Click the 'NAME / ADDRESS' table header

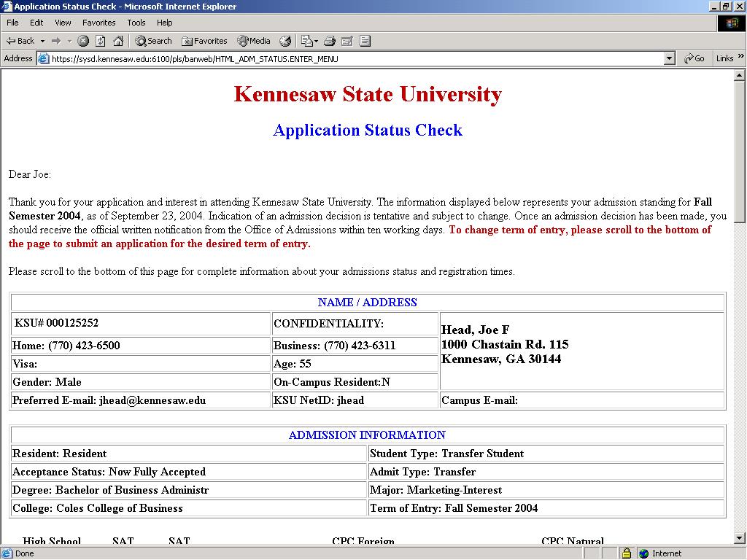pos(368,303)
